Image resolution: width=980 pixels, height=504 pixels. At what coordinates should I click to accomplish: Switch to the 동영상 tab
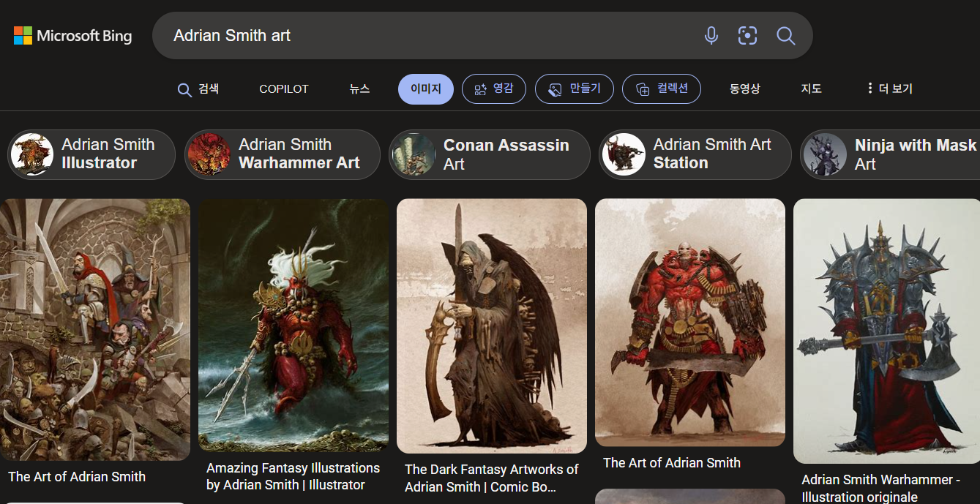(744, 89)
